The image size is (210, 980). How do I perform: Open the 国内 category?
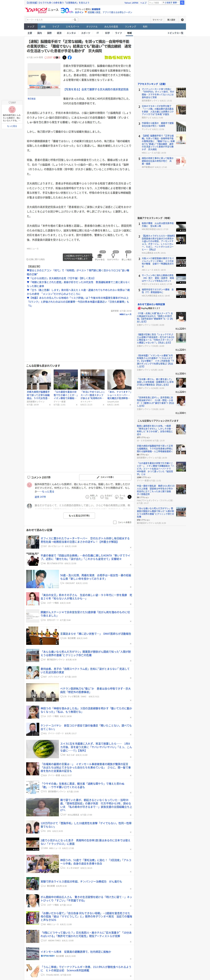point(40,33)
